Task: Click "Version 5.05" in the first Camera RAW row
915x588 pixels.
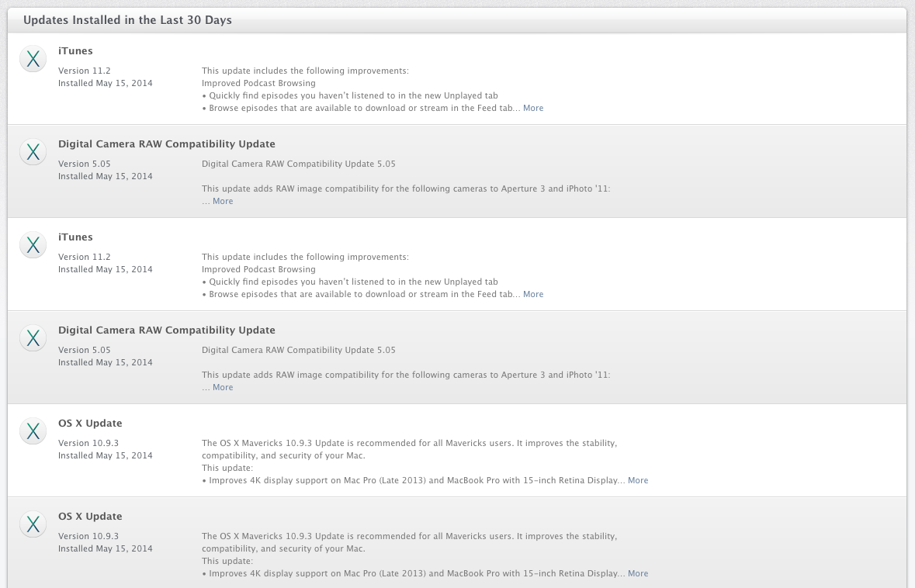Action: [84, 164]
